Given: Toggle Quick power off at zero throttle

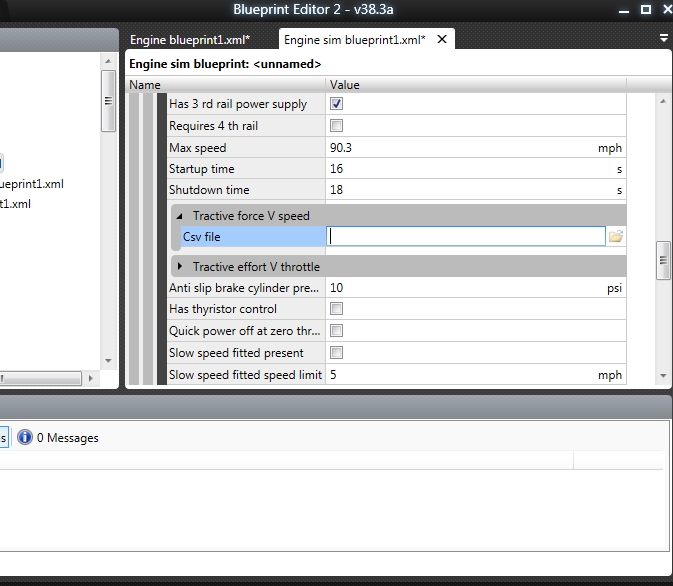Looking at the screenshot, I should pyautogui.click(x=336, y=331).
